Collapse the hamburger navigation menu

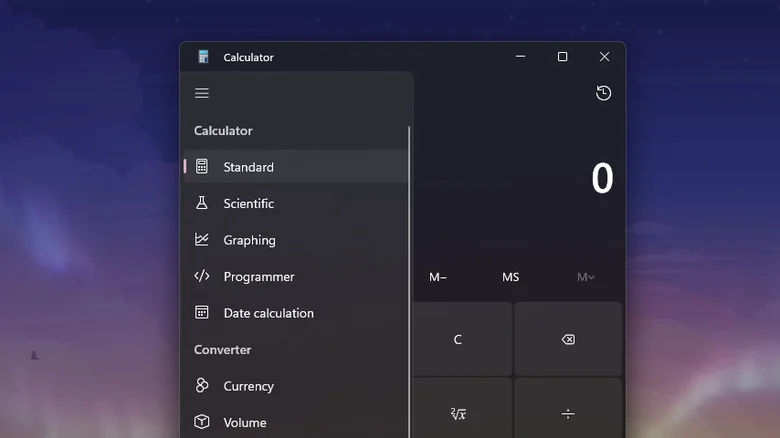click(202, 93)
